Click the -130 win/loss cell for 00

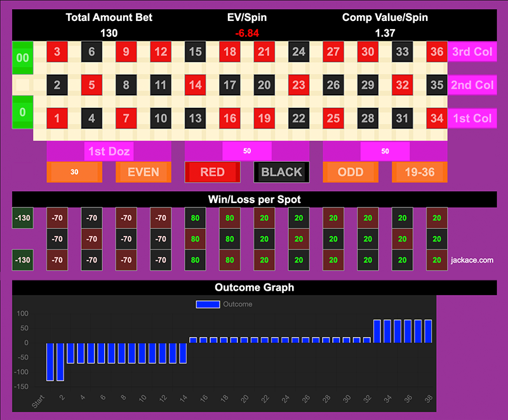pyautogui.click(x=22, y=218)
